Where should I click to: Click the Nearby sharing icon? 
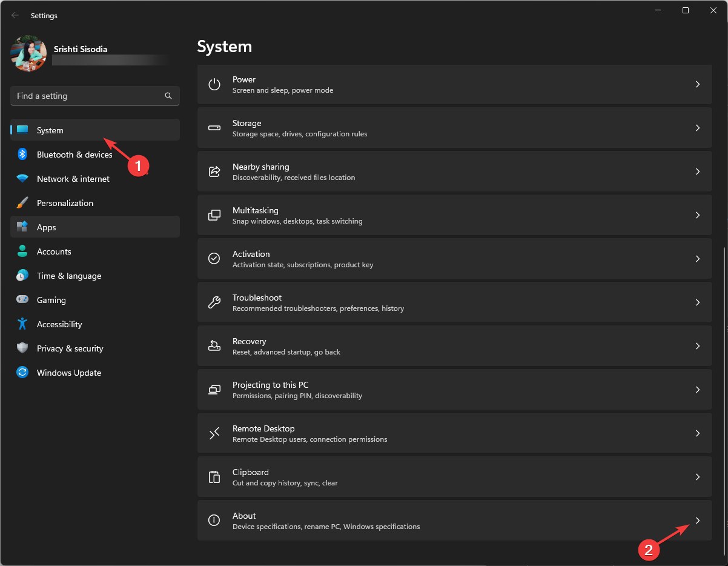[x=214, y=171]
